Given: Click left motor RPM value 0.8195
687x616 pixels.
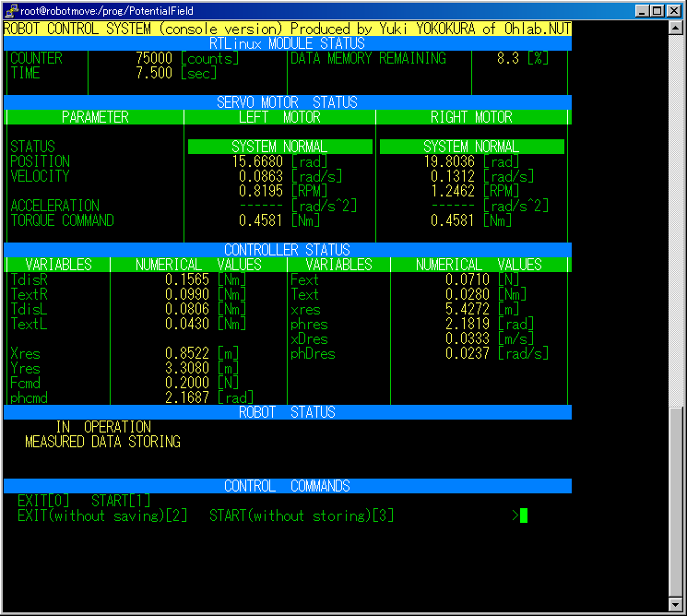Looking at the screenshot, I should coord(261,191).
